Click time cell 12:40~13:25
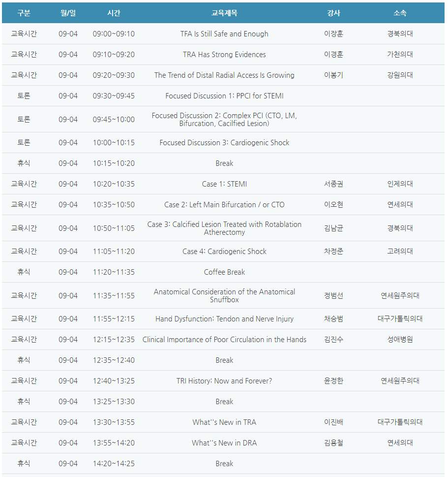448x477 pixels. tap(114, 381)
